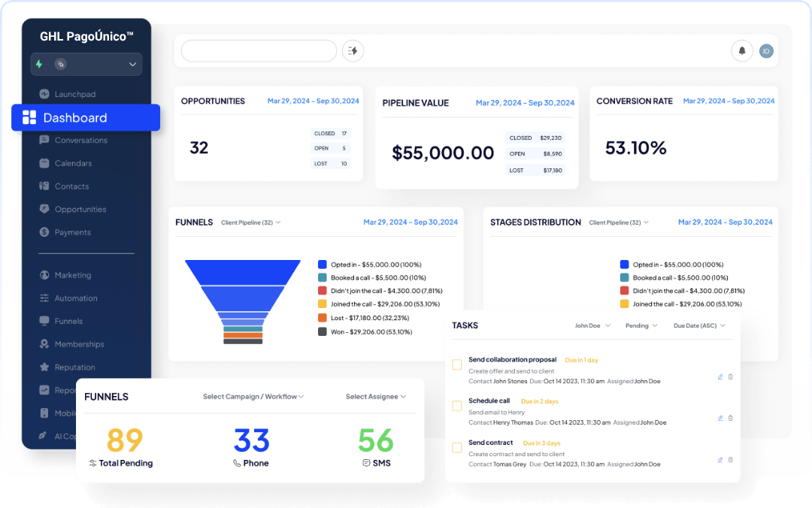Edit the Send collaboration proposal task
Screen dimensions: 812x508
[x=720, y=377]
